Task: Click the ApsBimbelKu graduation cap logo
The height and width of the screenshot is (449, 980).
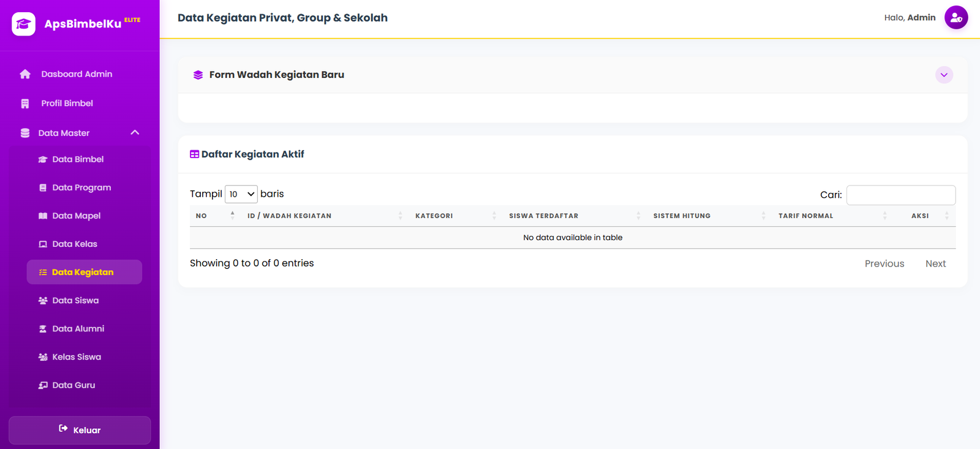Action: (x=23, y=24)
